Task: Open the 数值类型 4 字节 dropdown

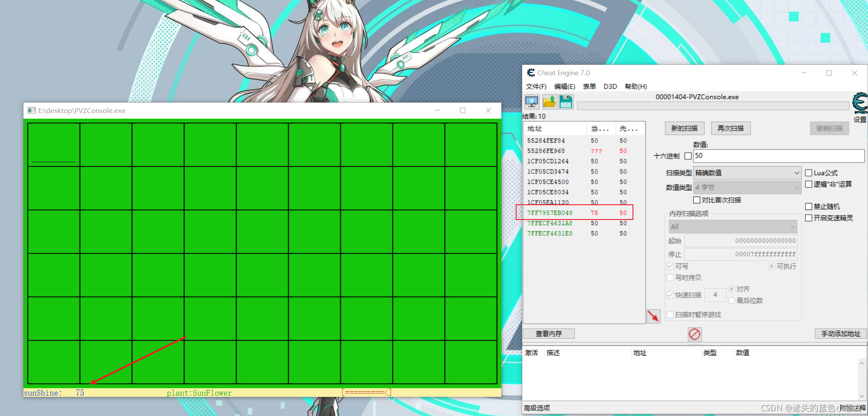Action: pos(747,187)
